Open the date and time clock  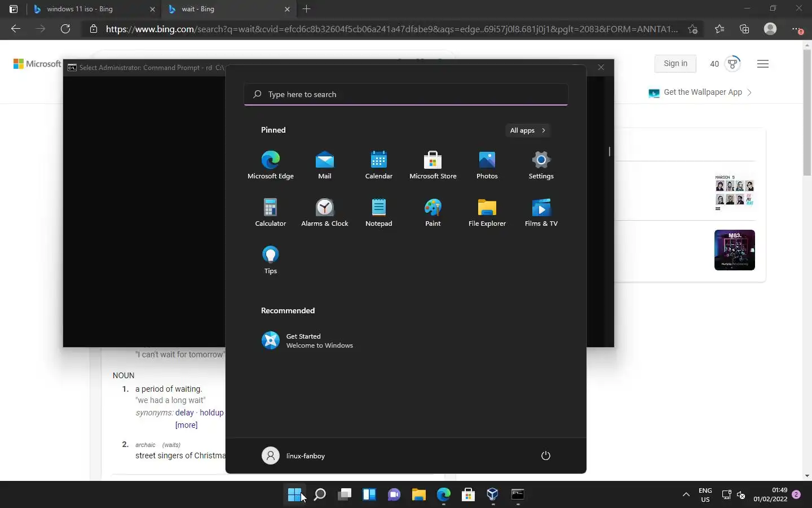coord(770,495)
